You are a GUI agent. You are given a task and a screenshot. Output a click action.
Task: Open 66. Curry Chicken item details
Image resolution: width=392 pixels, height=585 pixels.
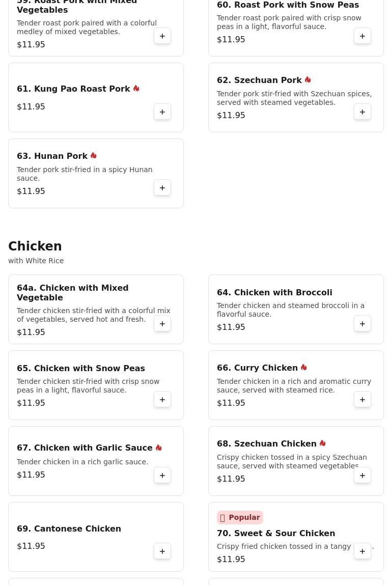[x=257, y=368]
